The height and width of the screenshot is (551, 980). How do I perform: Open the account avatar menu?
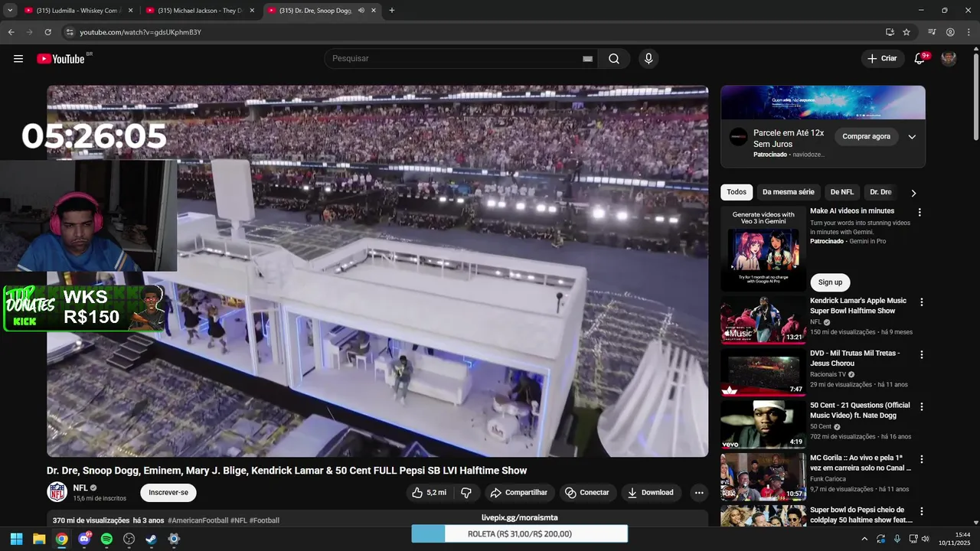pyautogui.click(x=949, y=59)
